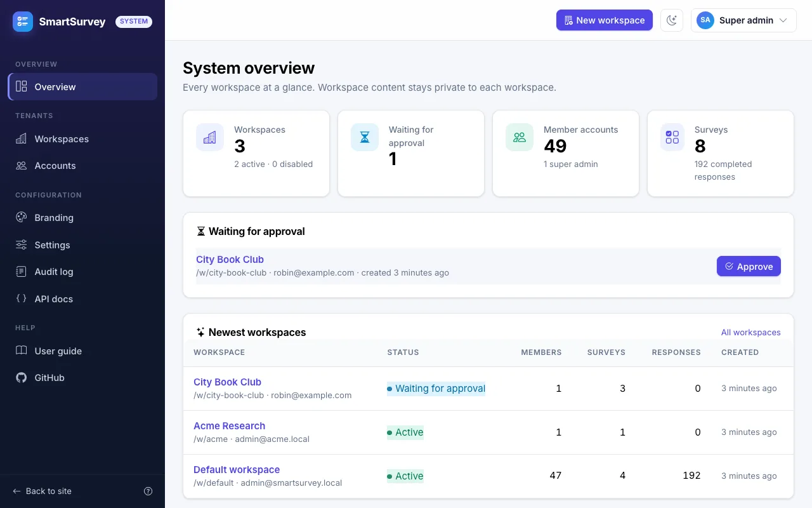Click Active status in Default workspace row

405,476
